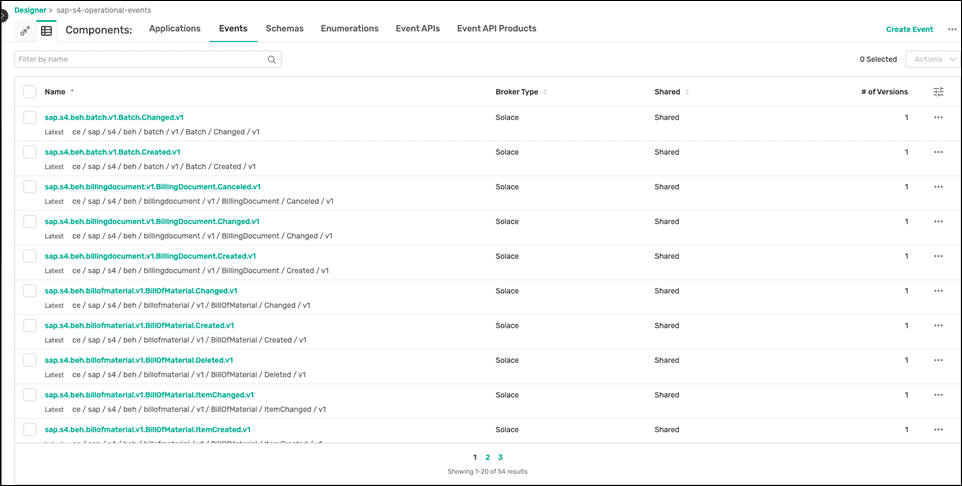
Task: Open BillOfMaterial.ItemCreated.v1 event link
Action: coord(147,429)
